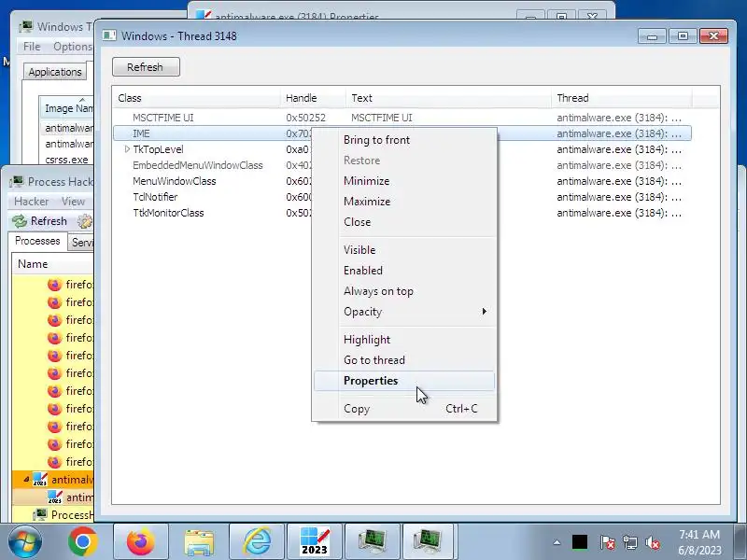Open Action Center flag tray icon
The image size is (747, 560).
[607, 542]
